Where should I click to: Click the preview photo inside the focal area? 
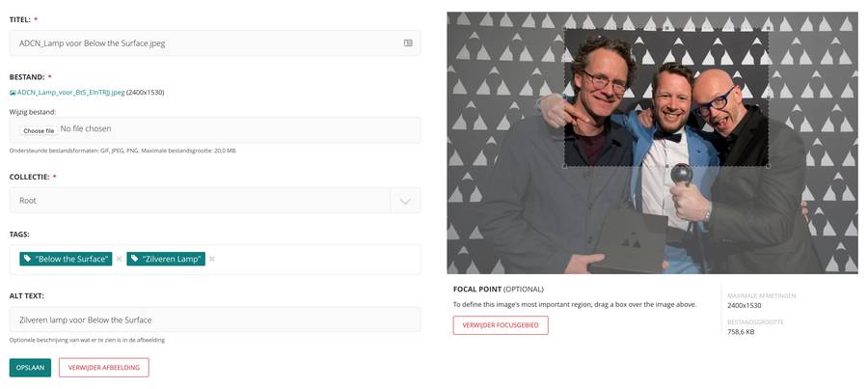666,97
